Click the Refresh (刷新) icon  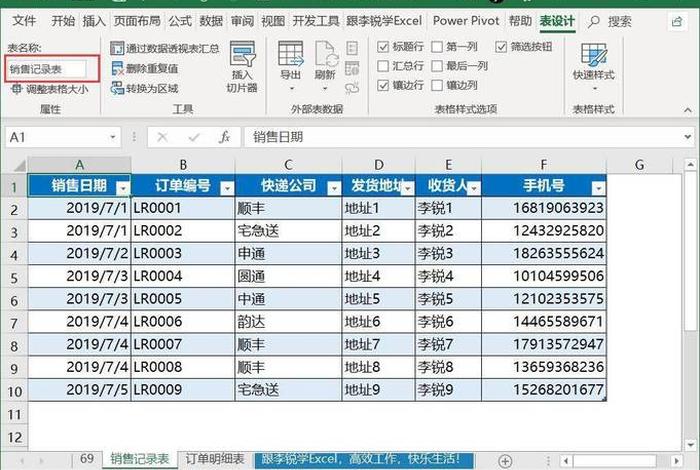[326, 60]
